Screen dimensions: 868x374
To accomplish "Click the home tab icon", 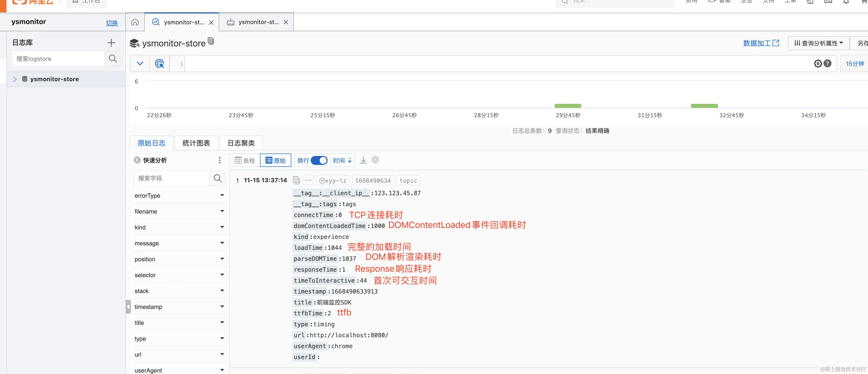I will [135, 22].
